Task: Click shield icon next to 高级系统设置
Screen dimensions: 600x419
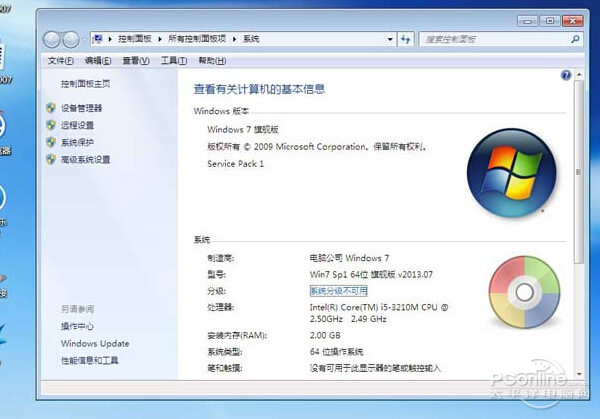Action: (x=51, y=159)
